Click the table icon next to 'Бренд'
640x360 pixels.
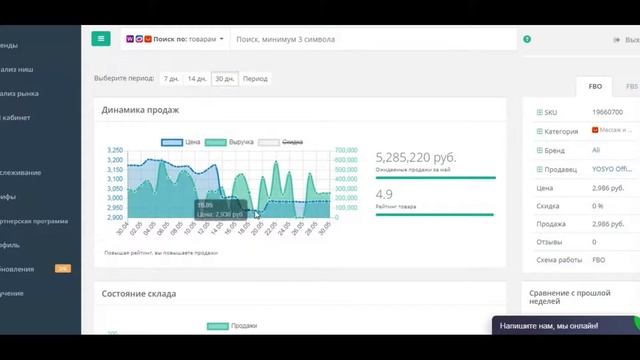pos(540,150)
